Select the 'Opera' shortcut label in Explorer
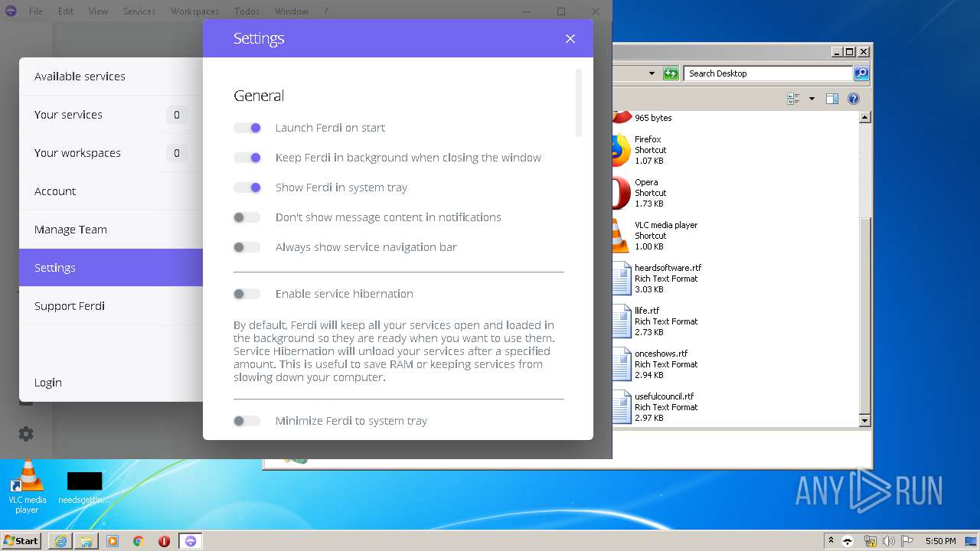 [x=646, y=182]
